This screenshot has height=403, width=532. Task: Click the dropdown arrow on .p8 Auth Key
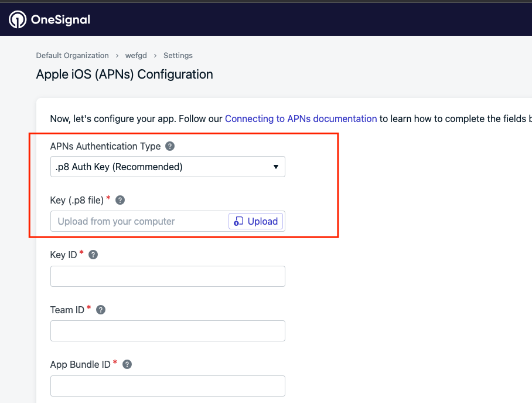[276, 167]
